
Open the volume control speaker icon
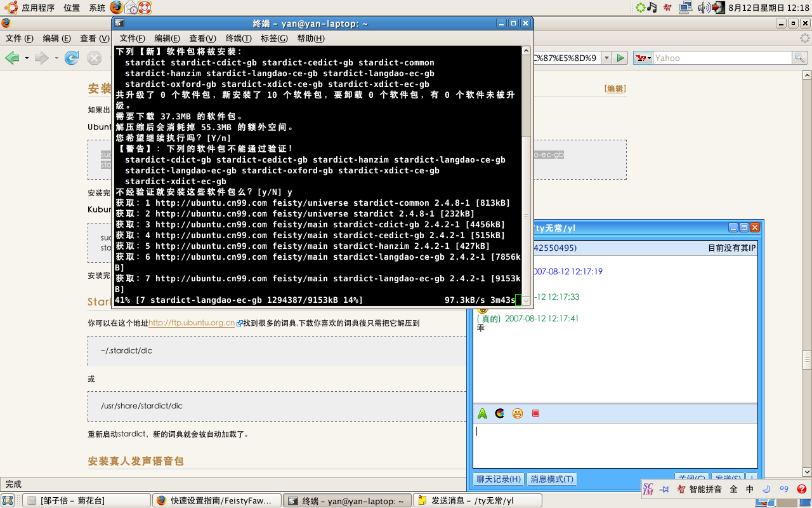click(x=704, y=8)
